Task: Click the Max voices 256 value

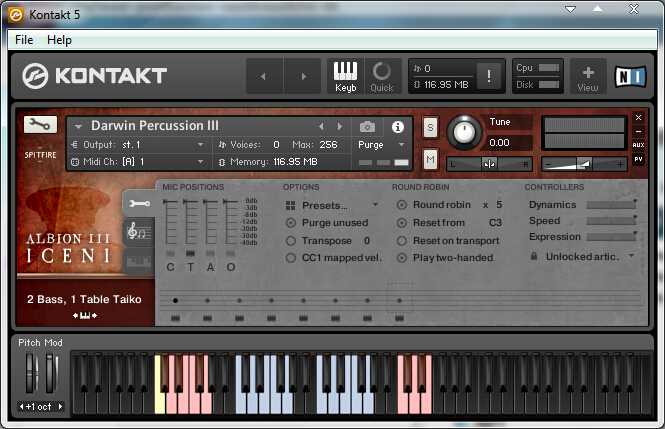Action: (328, 145)
